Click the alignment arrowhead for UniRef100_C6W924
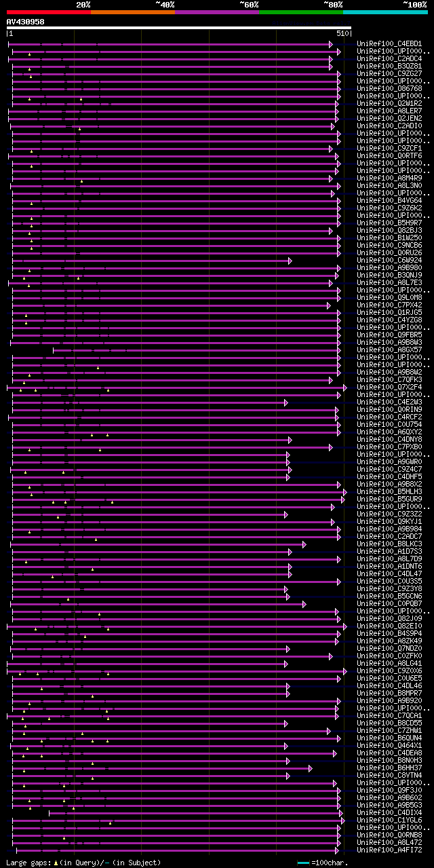The height and width of the screenshot is (868, 434). pos(290,261)
